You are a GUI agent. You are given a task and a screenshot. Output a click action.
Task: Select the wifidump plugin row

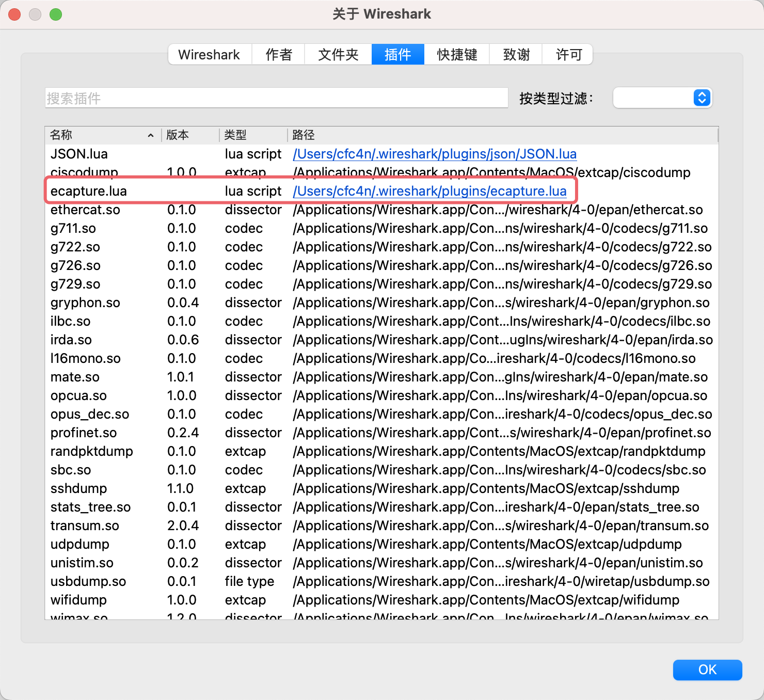(381, 600)
